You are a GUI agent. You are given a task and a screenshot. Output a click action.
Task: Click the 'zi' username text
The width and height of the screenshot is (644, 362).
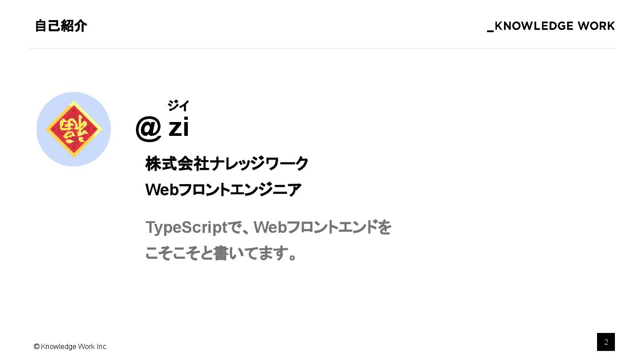click(178, 127)
